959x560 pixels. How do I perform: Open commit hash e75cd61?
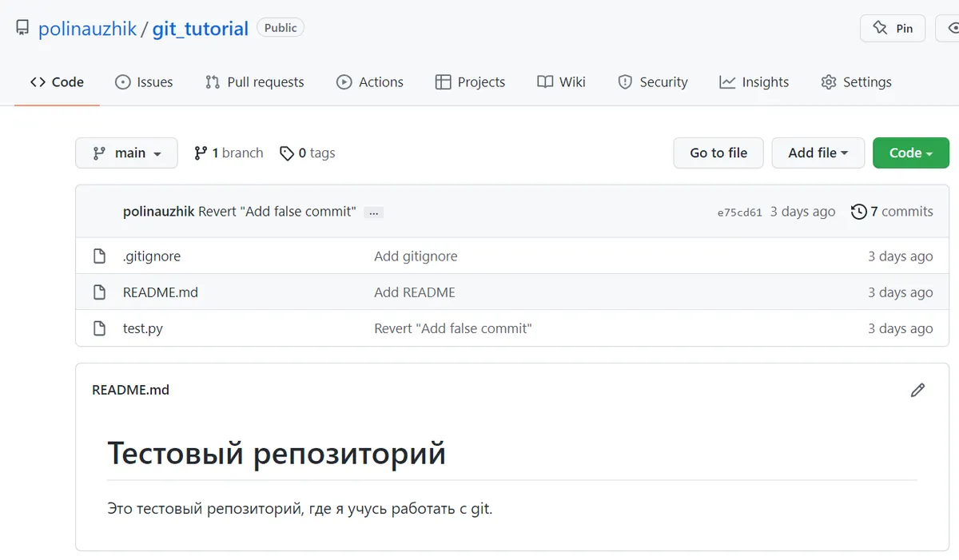point(740,212)
